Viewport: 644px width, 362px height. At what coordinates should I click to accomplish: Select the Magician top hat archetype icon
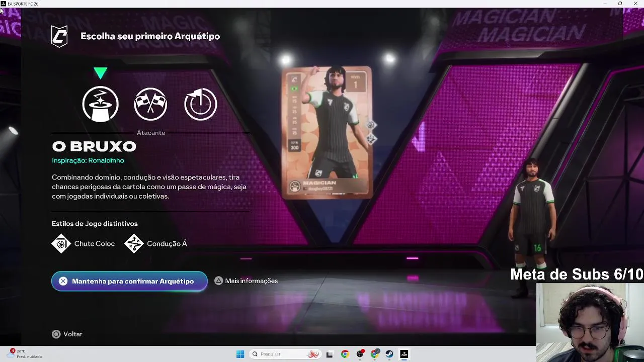(100, 104)
